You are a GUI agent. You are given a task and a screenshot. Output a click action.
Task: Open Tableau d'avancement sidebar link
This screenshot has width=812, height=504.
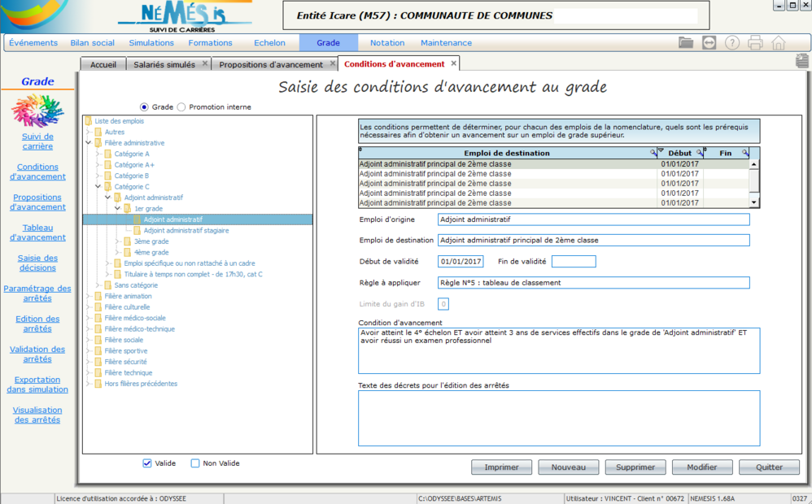point(37,232)
